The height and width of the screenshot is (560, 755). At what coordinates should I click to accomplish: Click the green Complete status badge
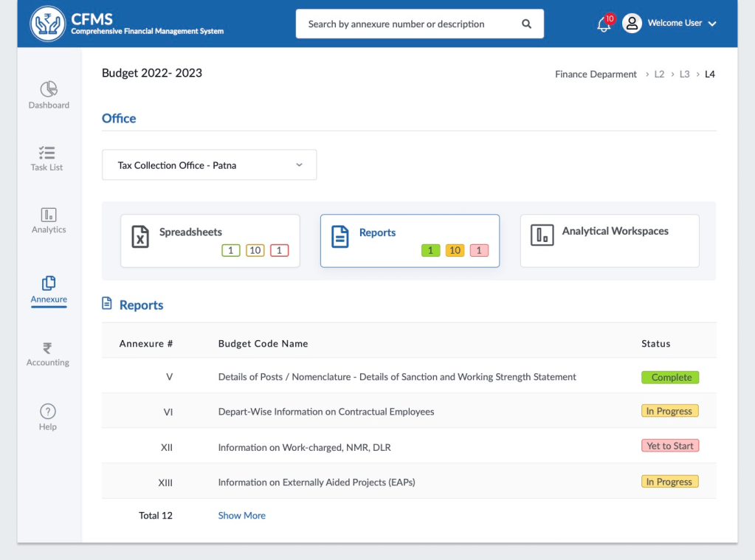(x=670, y=378)
